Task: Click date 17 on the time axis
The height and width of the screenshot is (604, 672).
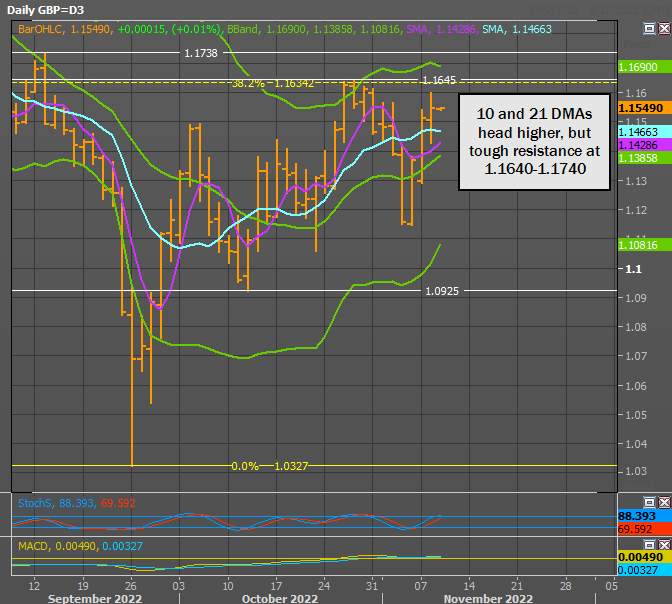Action: (x=276, y=586)
